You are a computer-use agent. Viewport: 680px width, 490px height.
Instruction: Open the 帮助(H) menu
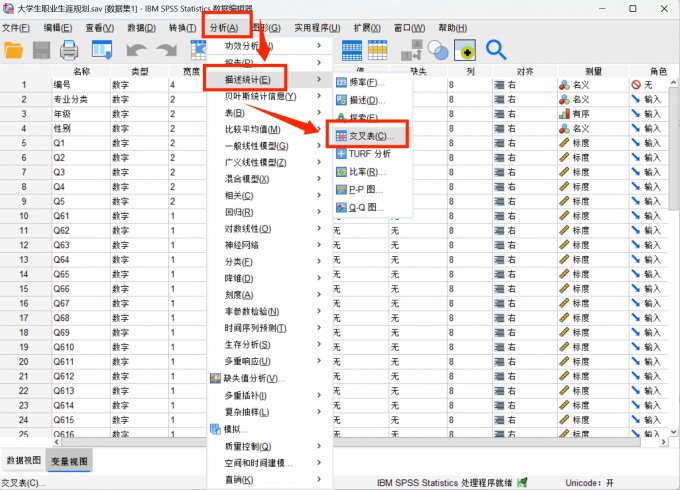click(453, 28)
